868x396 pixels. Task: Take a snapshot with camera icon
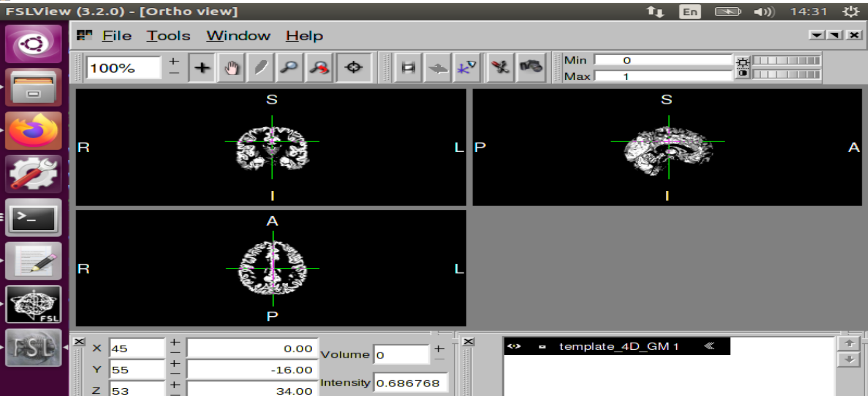coord(530,68)
